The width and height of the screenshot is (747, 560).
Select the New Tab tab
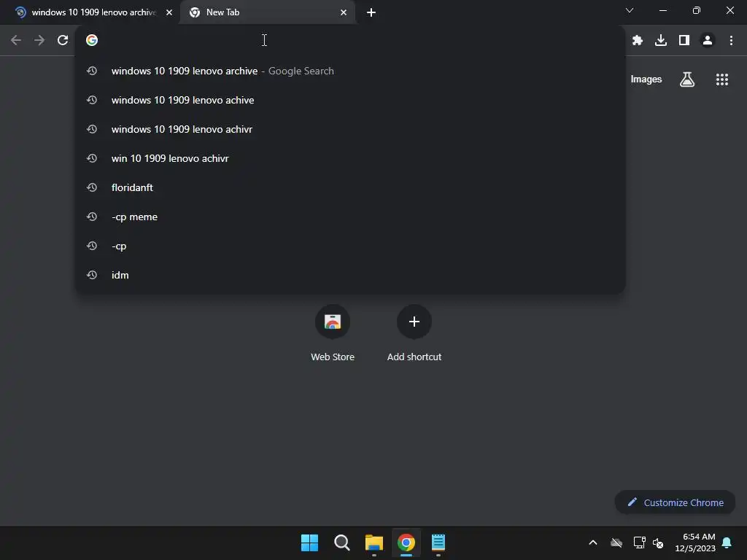point(267,12)
